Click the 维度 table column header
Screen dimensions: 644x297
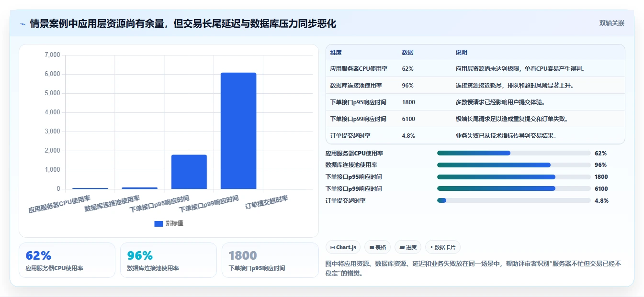pyautogui.click(x=336, y=53)
